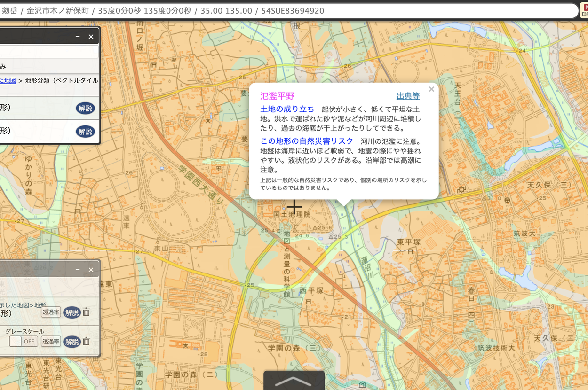Delete the top layer with trash icon
Screen dimensions: 588x390
[86, 312]
